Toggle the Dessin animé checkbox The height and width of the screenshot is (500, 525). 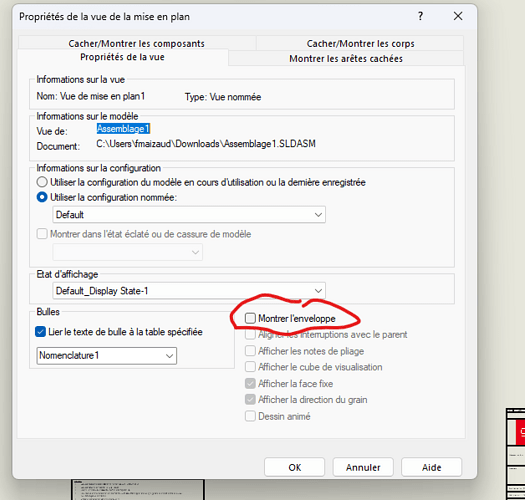[x=250, y=416]
